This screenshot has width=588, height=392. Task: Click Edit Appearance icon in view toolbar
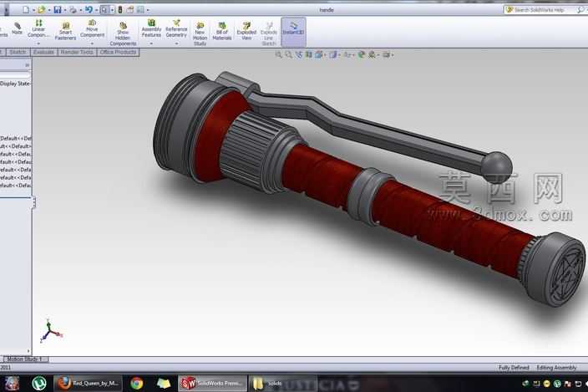(x=362, y=55)
